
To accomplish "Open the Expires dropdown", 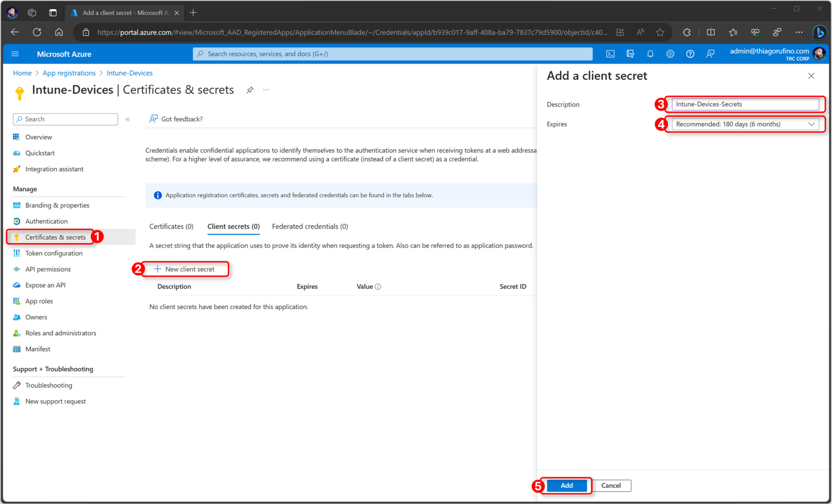I will (745, 124).
